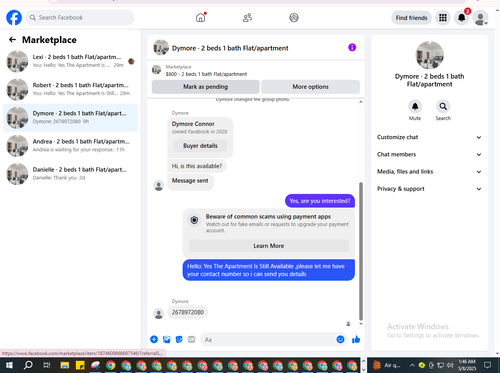Viewport: 500px width, 373px height.
Task: Open Lexi's apartment conversation
Action: coord(70,61)
